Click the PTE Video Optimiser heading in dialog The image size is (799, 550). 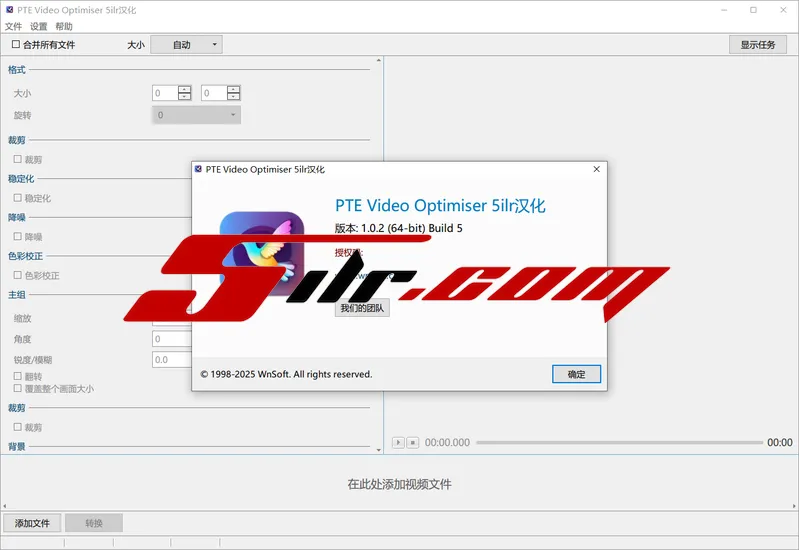[440, 205]
